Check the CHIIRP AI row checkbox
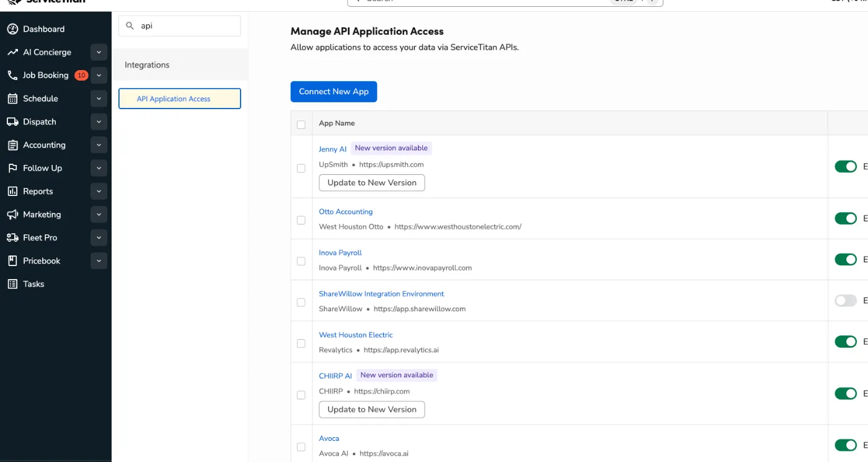Screen dimensions: 868x462 click(301, 395)
